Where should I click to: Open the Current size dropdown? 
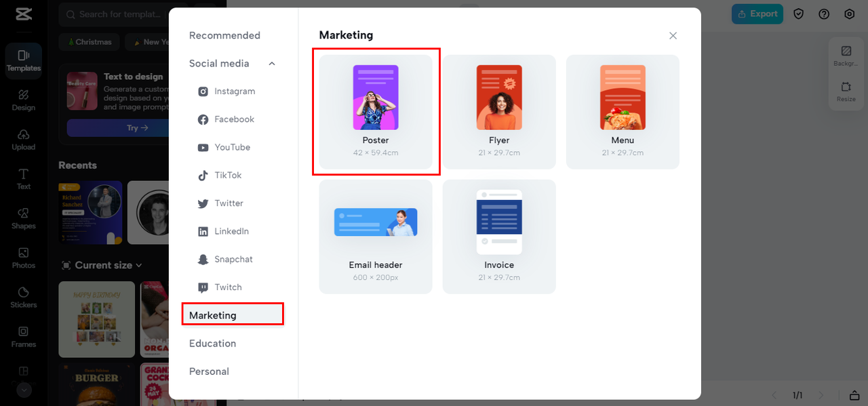coord(102,265)
